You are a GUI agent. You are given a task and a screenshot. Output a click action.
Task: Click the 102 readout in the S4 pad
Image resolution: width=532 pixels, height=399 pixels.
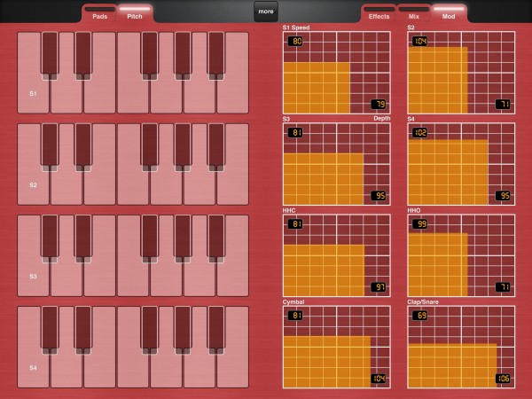coord(420,133)
